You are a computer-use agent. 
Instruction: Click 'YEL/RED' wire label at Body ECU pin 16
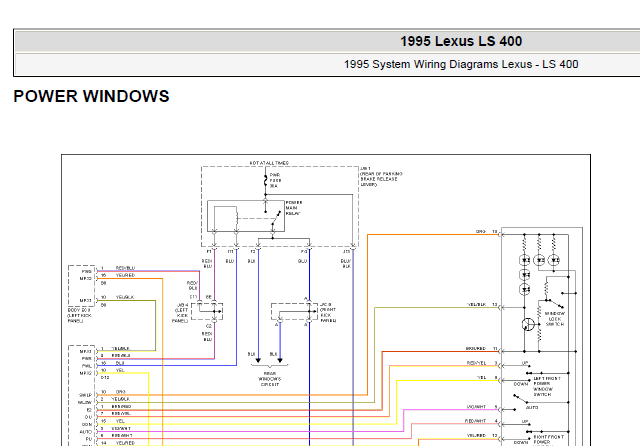coord(125,275)
